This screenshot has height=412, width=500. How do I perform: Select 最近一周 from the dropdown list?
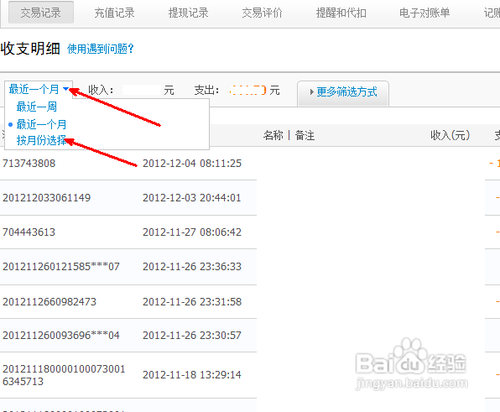tap(37, 107)
